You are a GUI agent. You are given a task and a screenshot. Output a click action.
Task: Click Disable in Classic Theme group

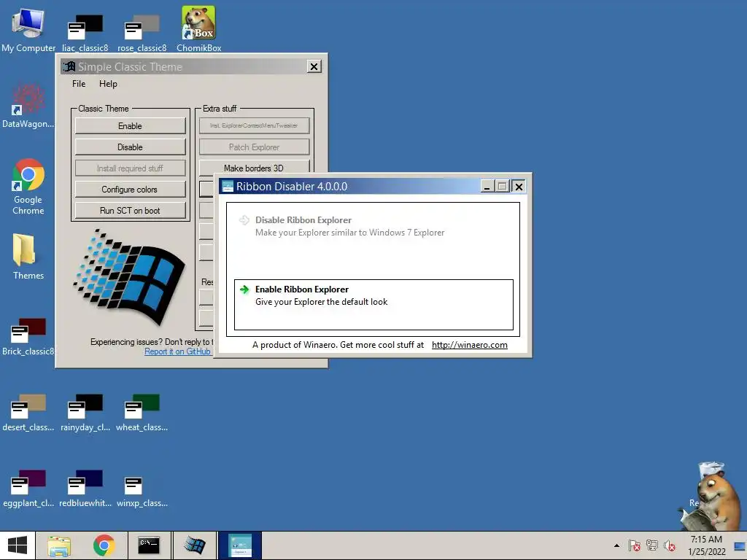tap(130, 147)
